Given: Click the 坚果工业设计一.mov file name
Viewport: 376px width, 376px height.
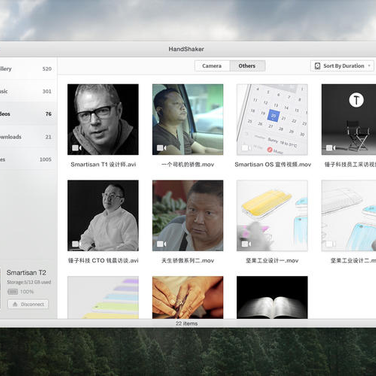Looking at the screenshot, I should click(272, 261).
